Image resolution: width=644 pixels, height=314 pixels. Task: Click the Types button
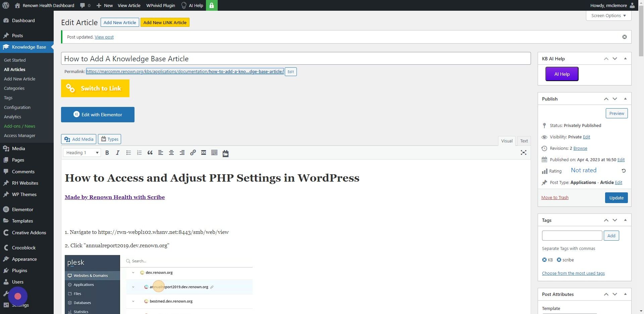[110, 139]
